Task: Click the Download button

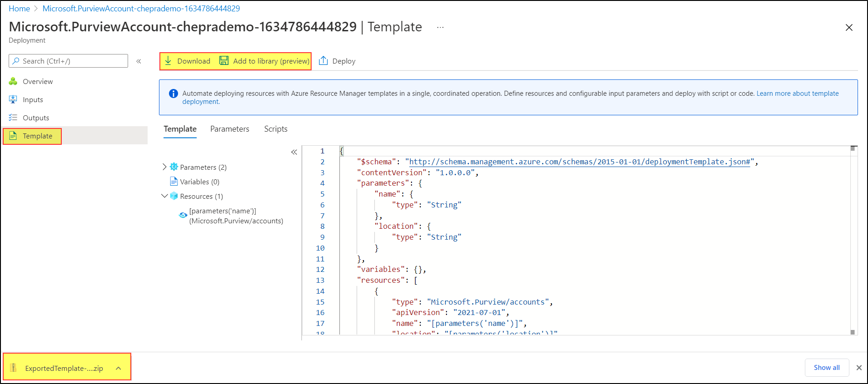Action: point(188,61)
